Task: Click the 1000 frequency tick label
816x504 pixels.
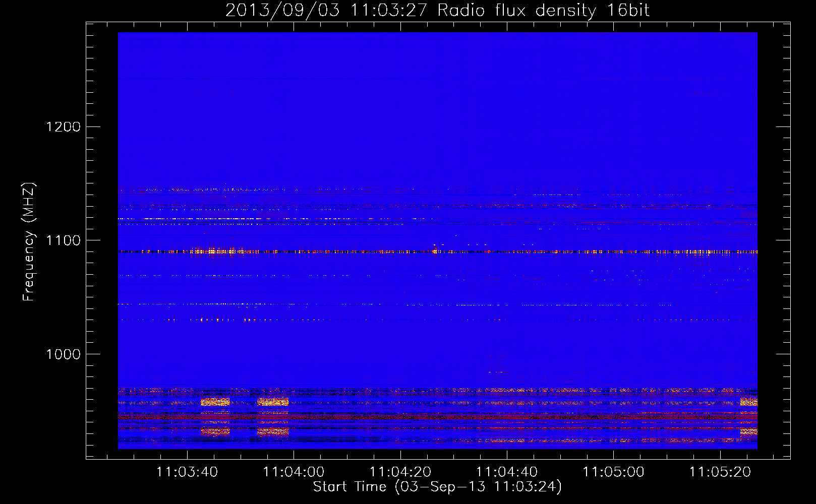Action: pos(63,354)
